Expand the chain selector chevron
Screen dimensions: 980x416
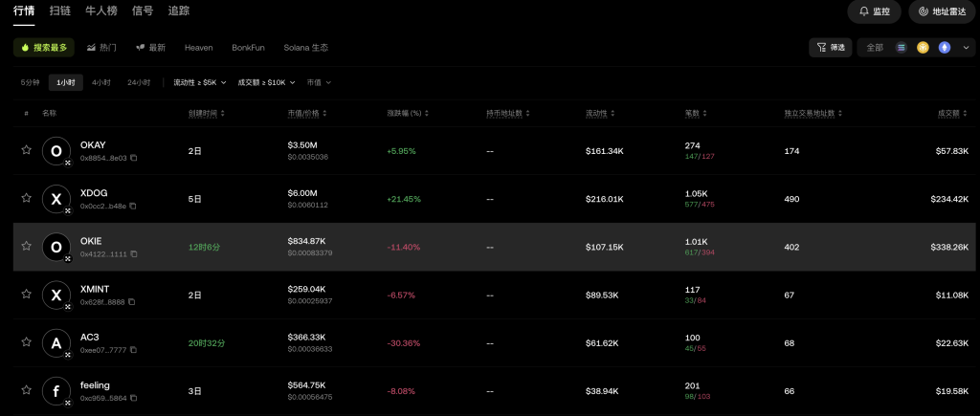click(x=966, y=47)
